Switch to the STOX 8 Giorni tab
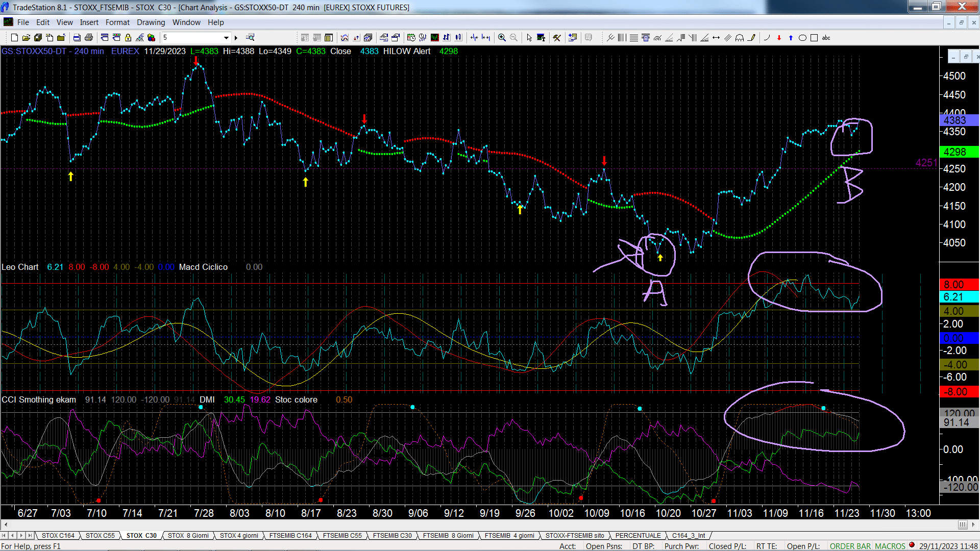980x551 pixels. [188, 536]
